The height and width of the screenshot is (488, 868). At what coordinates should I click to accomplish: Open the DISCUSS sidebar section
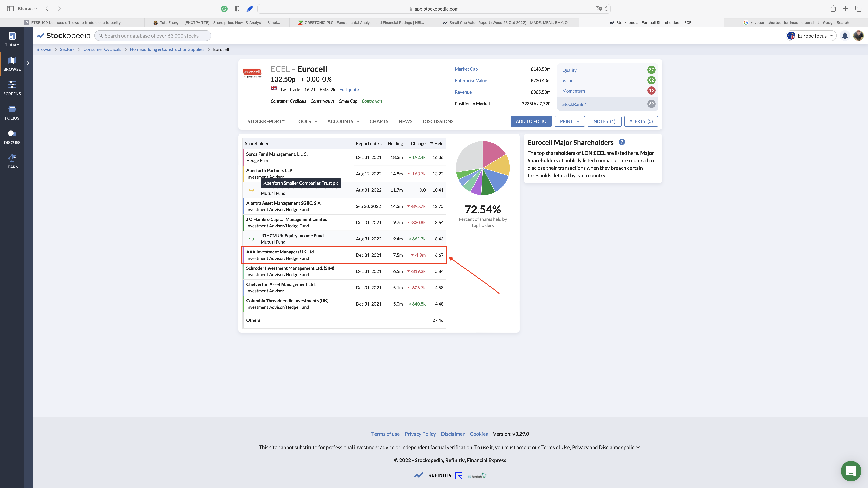click(12, 137)
